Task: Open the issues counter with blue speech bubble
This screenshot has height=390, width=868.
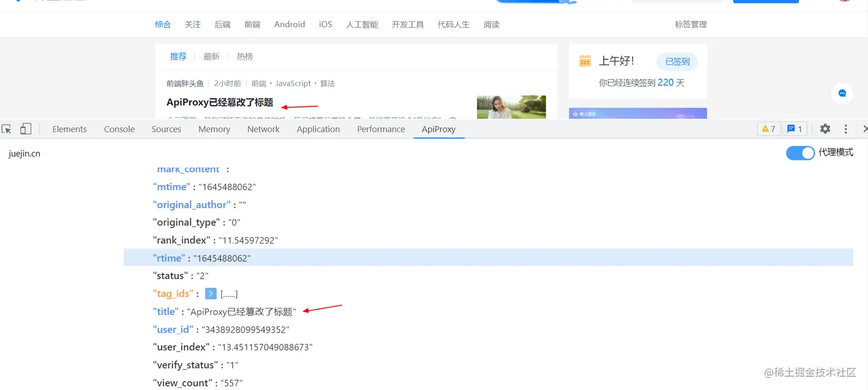Action: [795, 129]
